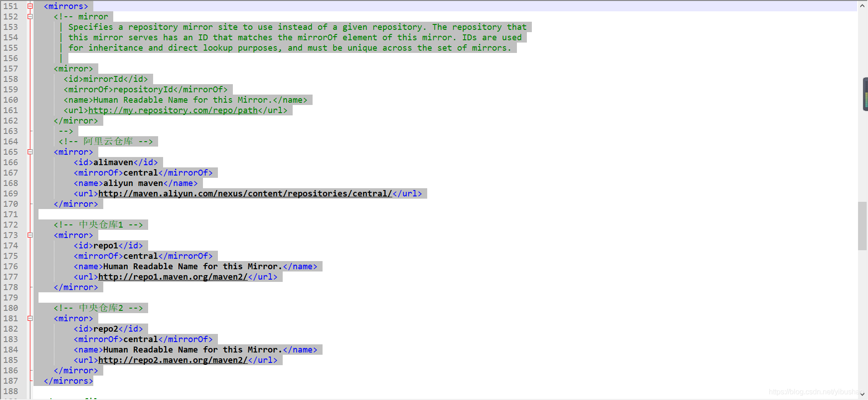Click the scrollbar down arrow
Image resolution: width=868 pixels, height=400 pixels.
pyautogui.click(x=863, y=394)
